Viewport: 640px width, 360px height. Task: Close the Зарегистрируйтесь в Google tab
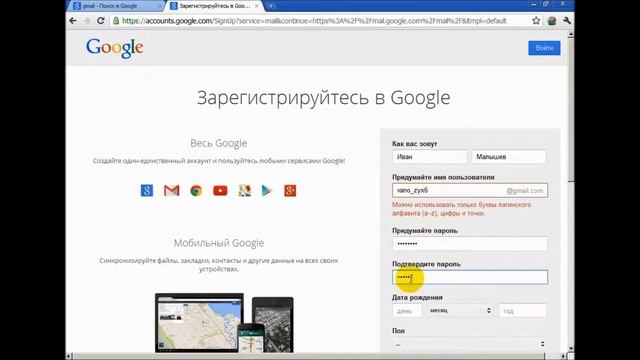(x=256, y=6)
